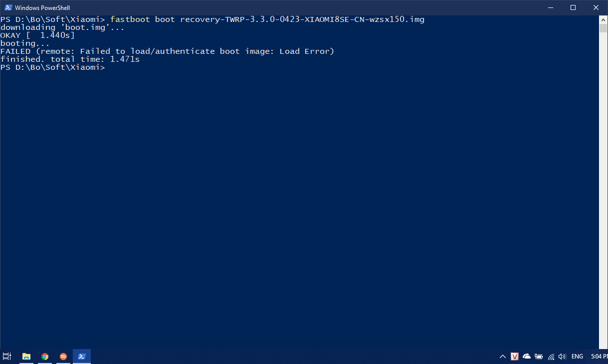Open the volume speaker control
The height and width of the screenshot is (364, 608).
(563, 357)
